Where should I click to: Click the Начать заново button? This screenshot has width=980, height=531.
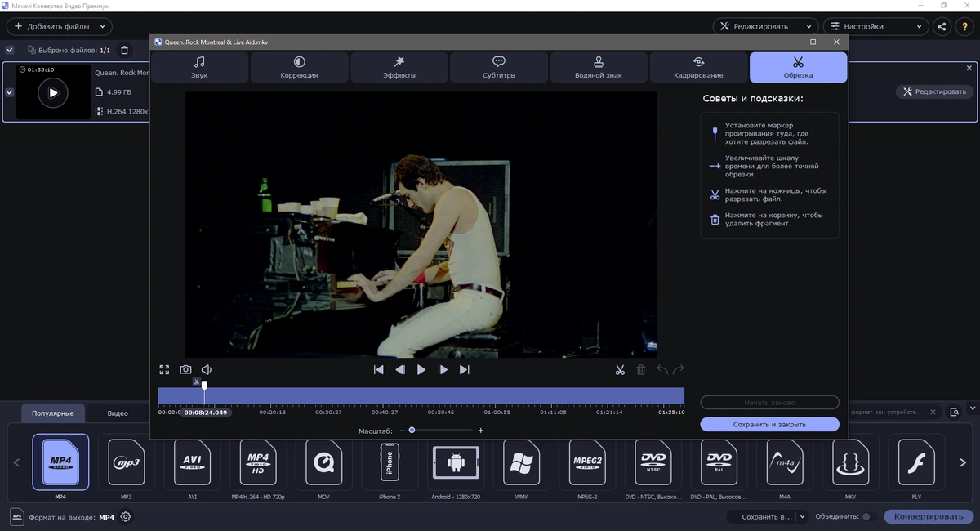click(x=769, y=402)
